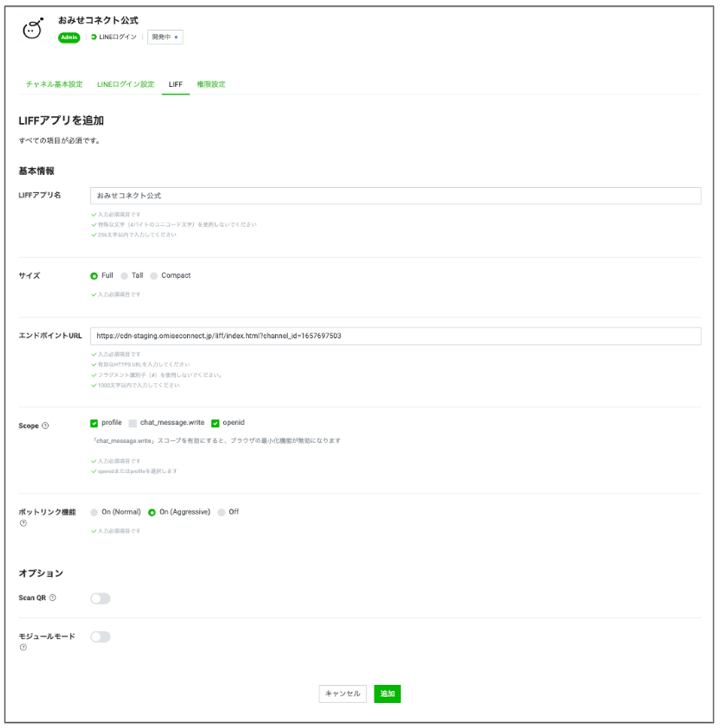Choose On (Normal) for bot link
This screenshot has height=728, width=724.
coord(94,512)
